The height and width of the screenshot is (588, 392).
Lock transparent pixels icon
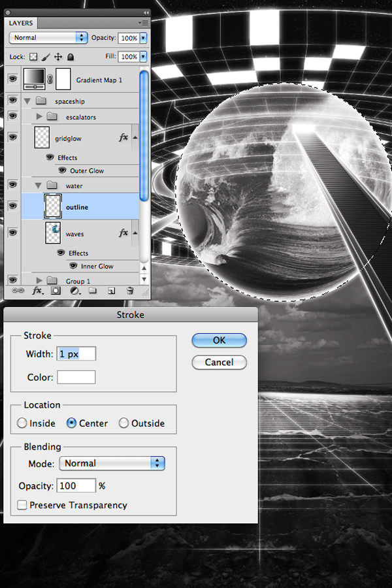tap(33, 57)
